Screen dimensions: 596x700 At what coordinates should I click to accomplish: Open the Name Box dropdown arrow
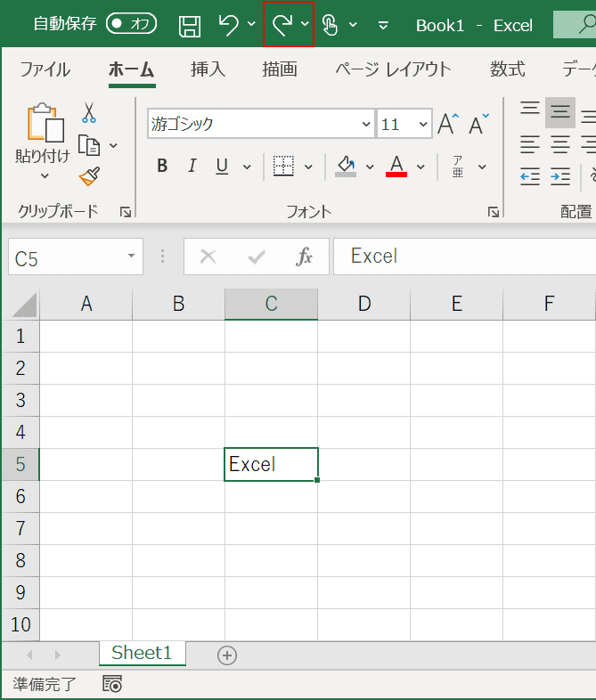click(x=131, y=256)
